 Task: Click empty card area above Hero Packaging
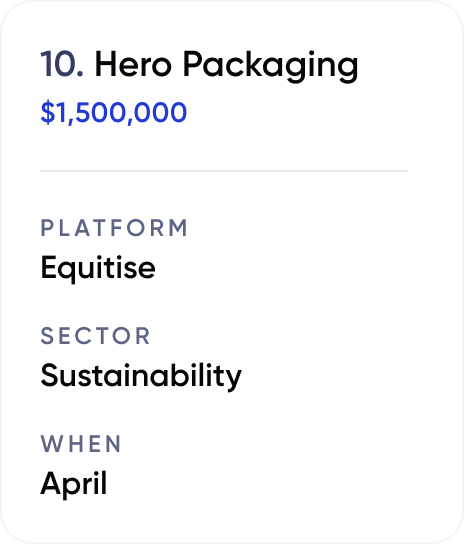(x=224, y=26)
